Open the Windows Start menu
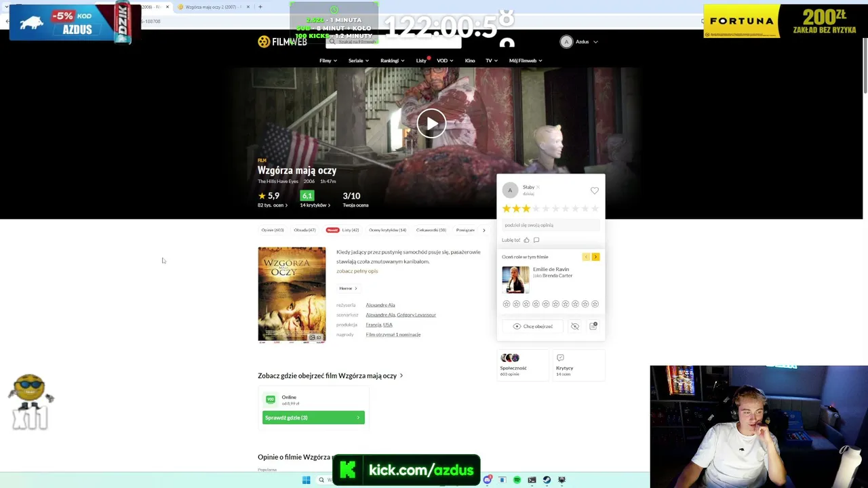Image resolution: width=868 pixels, height=488 pixels. [x=307, y=480]
